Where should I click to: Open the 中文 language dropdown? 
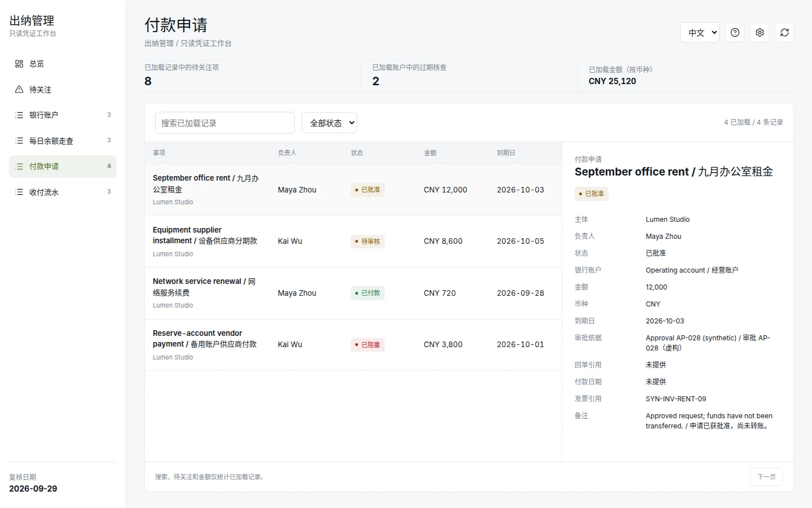coord(700,33)
